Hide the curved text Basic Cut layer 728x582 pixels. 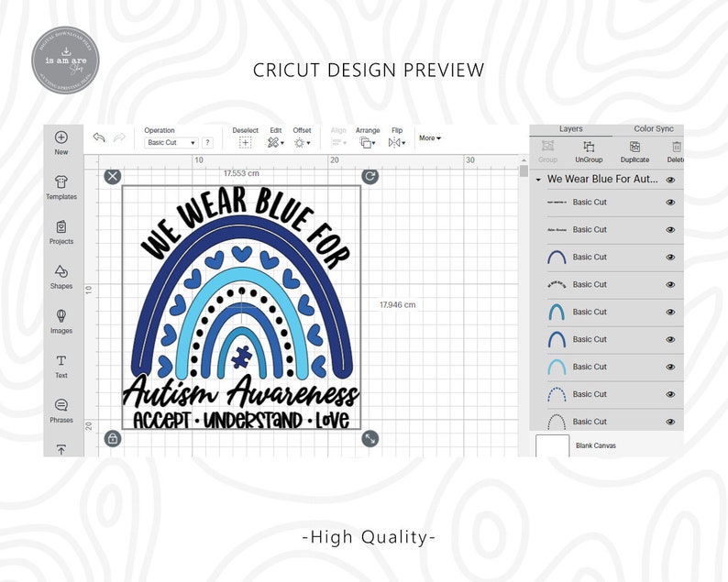coord(670,284)
